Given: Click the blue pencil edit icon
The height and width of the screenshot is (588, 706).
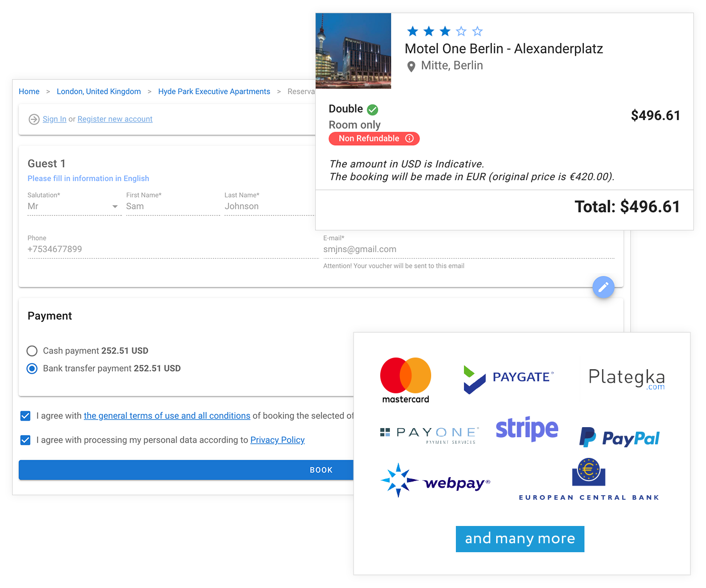Looking at the screenshot, I should tap(603, 287).
